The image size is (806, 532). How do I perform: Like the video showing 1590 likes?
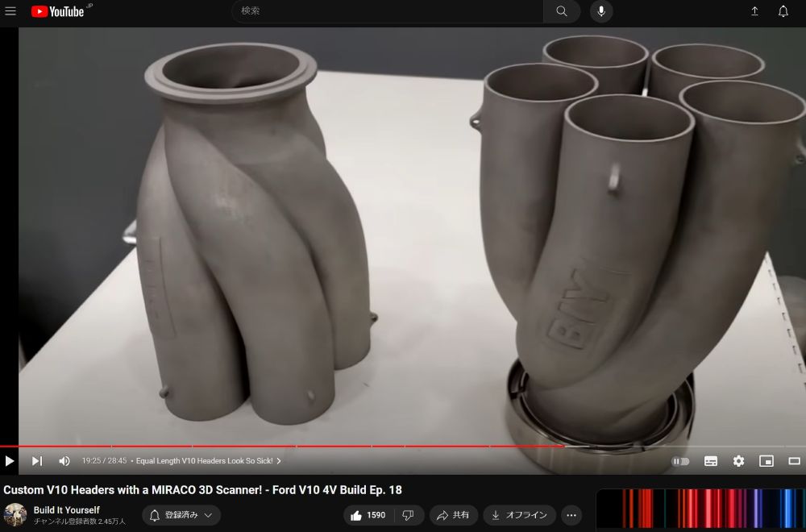368,515
